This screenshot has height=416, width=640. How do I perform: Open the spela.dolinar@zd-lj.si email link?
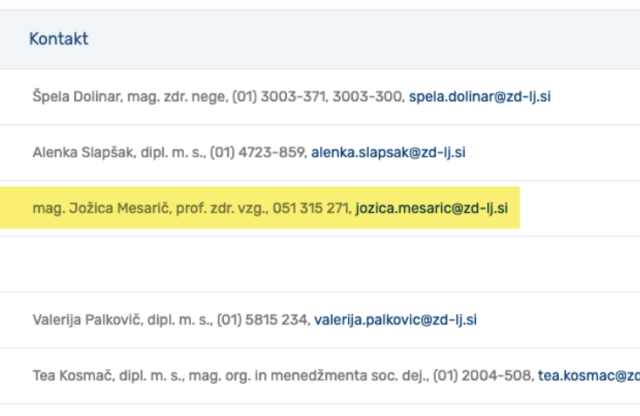click(480, 97)
